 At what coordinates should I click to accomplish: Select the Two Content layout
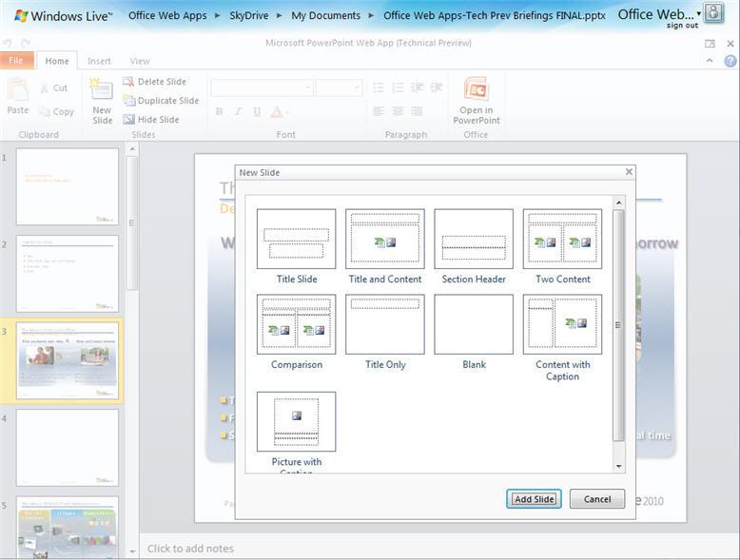[562, 240]
